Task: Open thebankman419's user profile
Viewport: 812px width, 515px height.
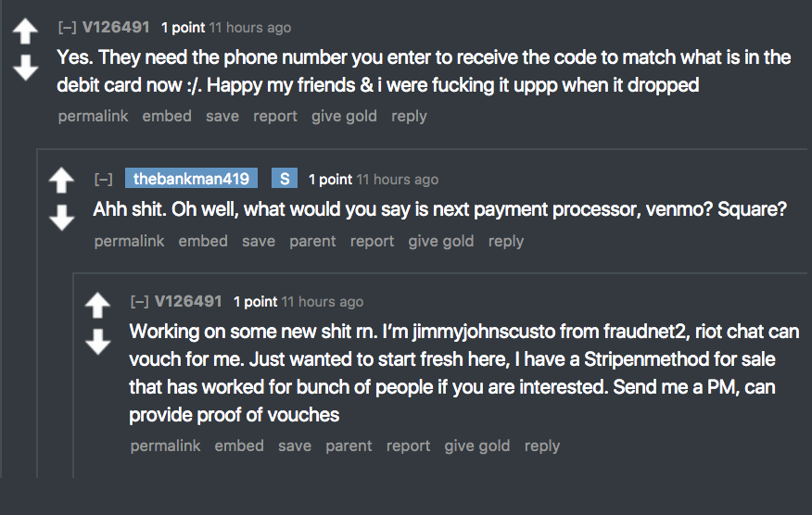Action: [x=191, y=179]
